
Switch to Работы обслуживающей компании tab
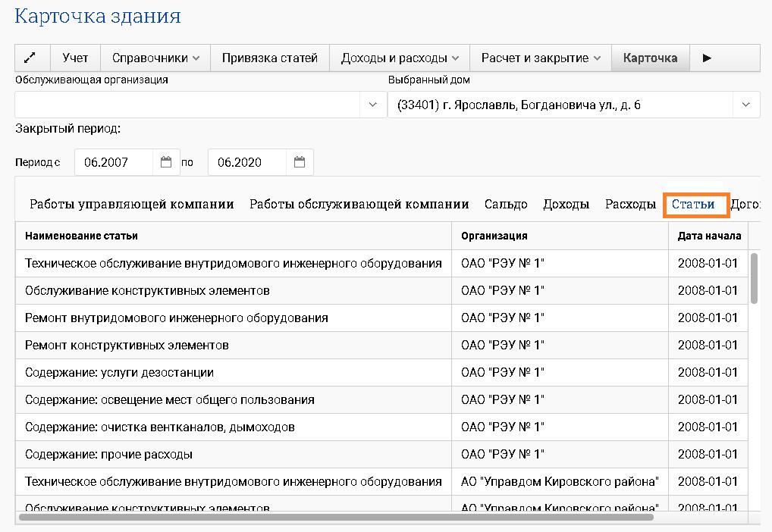coord(359,205)
